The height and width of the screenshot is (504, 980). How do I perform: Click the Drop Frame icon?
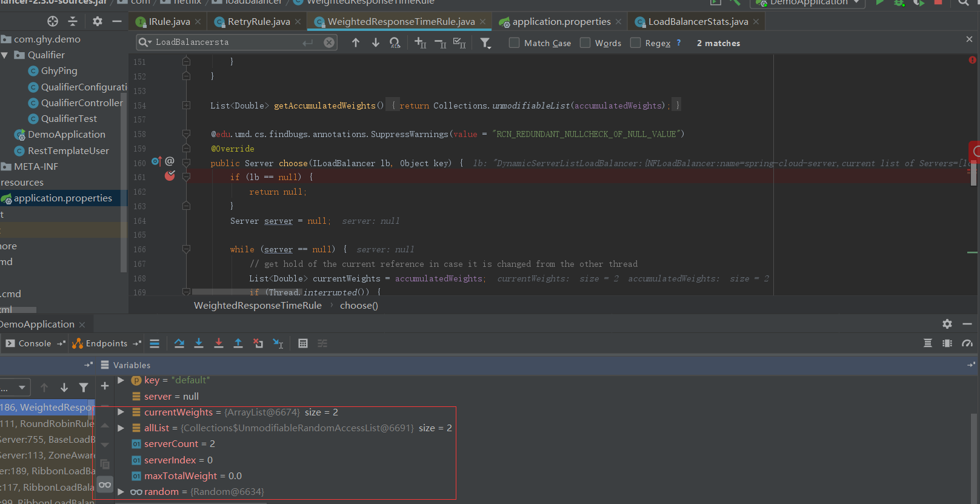[x=258, y=343]
